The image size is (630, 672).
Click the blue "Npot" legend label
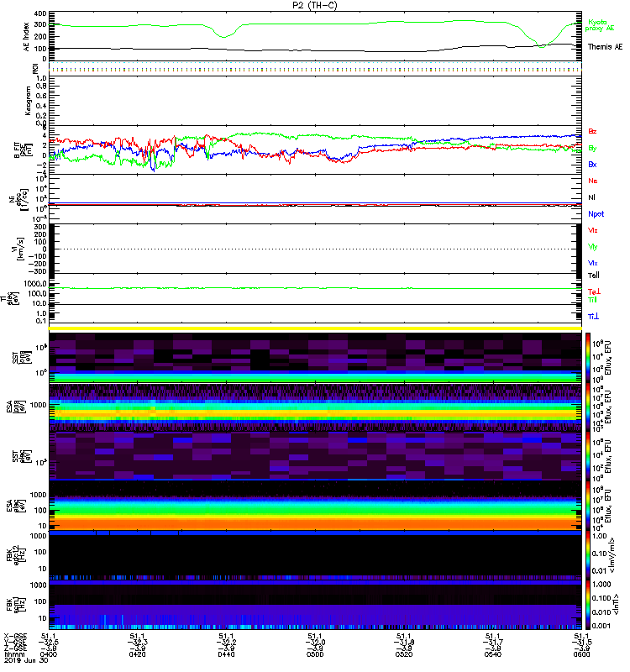click(x=596, y=214)
